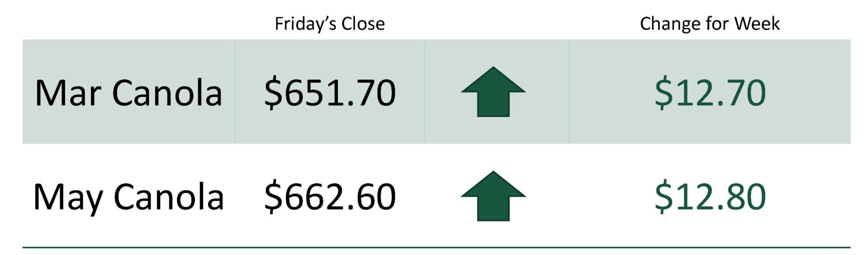The image size is (868, 255).
Task: Click the green dollar sign before 12.70
Action: point(663,93)
